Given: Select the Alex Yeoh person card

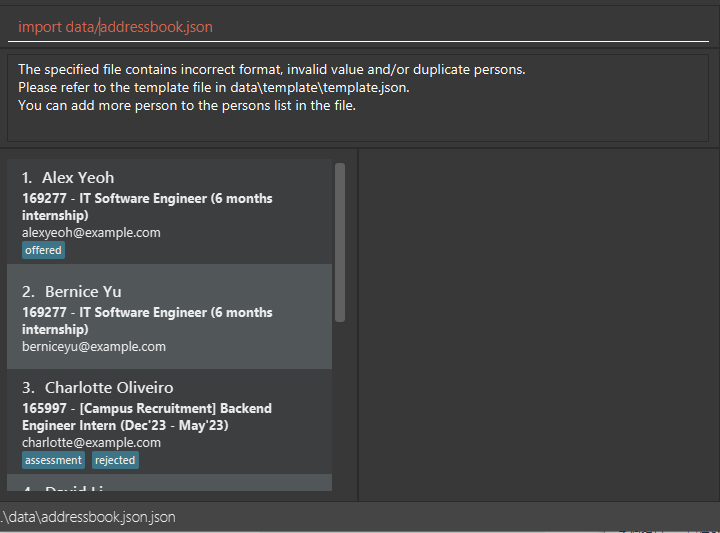Looking at the screenshot, I should click(x=169, y=212).
